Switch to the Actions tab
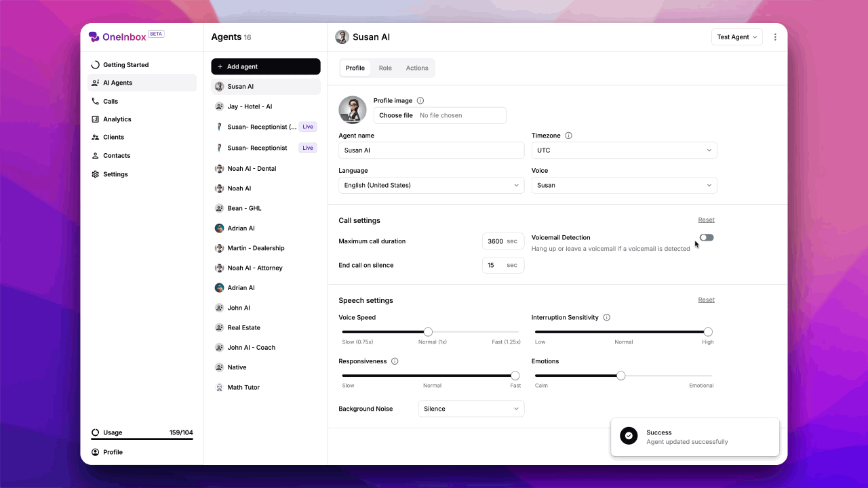 417,68
